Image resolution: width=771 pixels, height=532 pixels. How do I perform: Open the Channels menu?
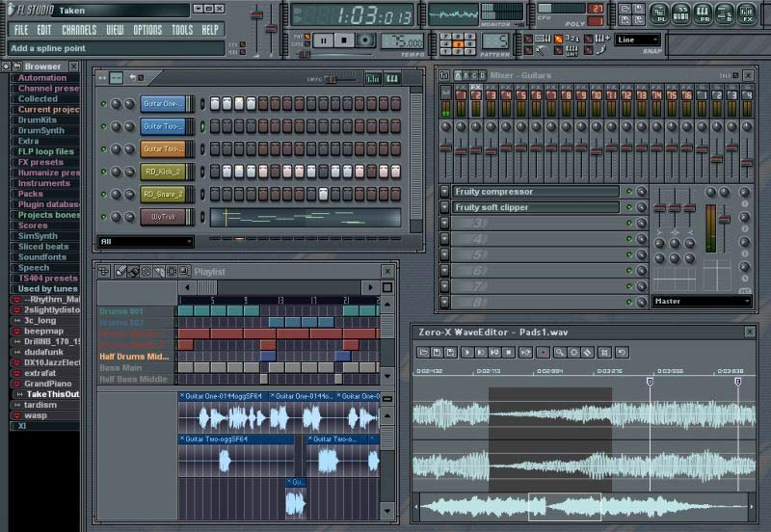[x=79, y=30]
